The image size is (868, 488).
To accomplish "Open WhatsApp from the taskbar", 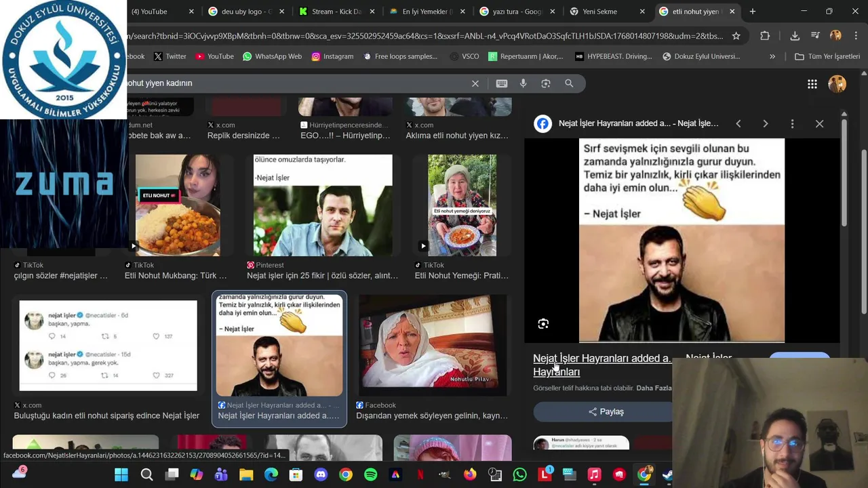I will (x=519, y=474).
